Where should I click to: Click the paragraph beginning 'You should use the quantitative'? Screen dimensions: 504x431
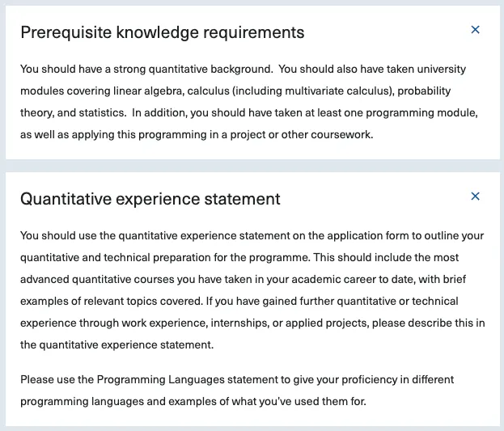[x=252, y=290]
